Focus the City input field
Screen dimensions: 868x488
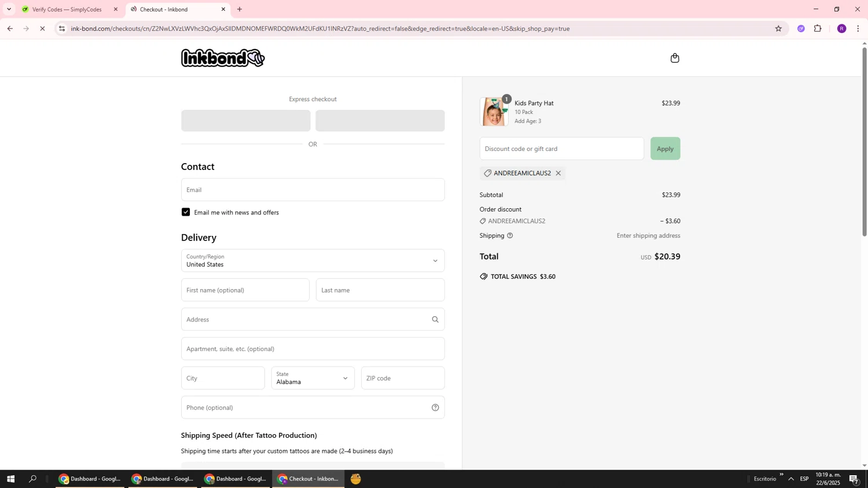pos(223,378)
